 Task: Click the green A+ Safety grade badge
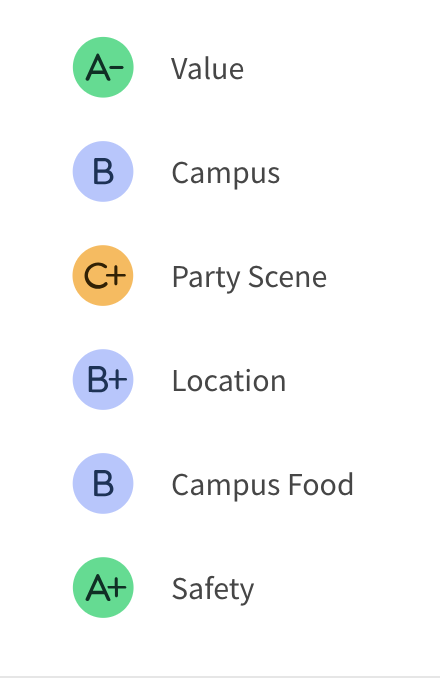(x=103, y=587)
